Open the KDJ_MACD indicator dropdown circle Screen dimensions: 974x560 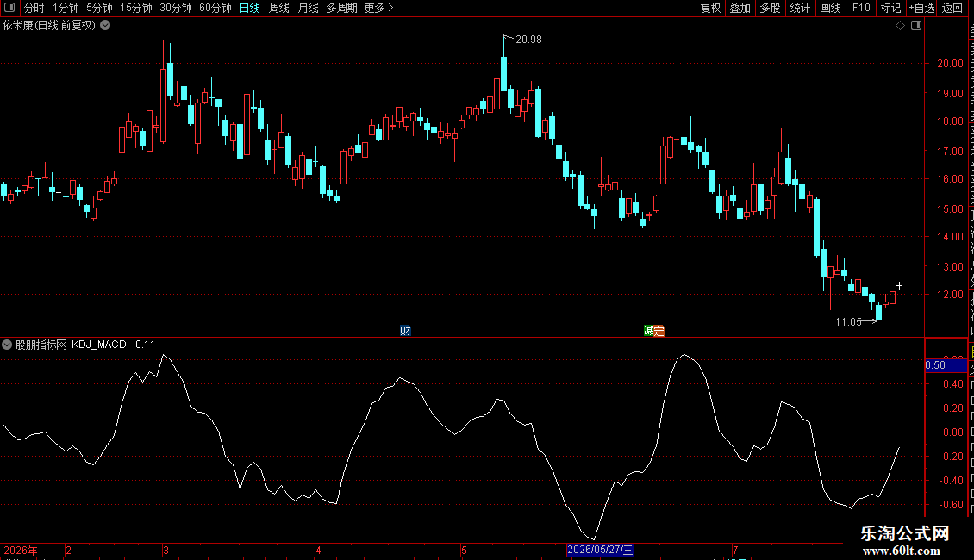click(x=7, y=345)
